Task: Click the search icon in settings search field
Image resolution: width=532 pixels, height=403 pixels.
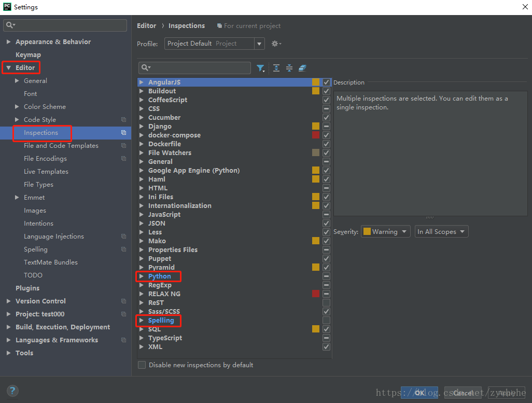Action: (x=10, y=25)
